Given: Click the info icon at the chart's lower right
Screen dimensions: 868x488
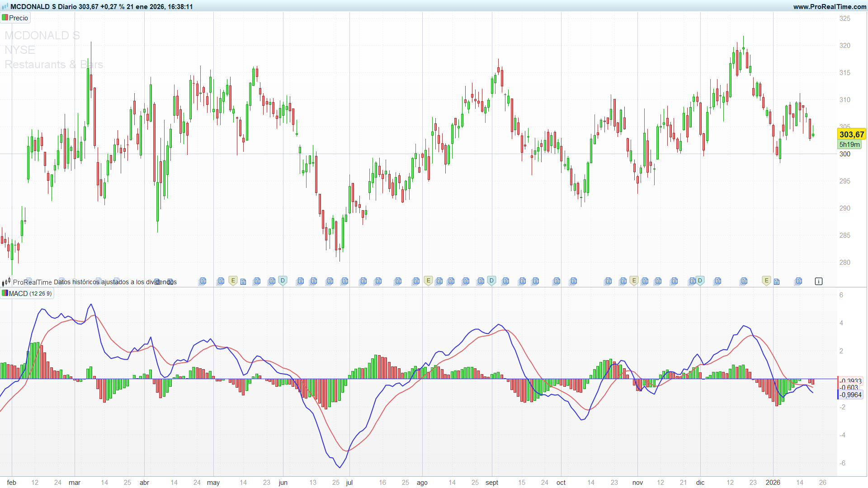Looking at the screenshot, I should pos(818,281).
